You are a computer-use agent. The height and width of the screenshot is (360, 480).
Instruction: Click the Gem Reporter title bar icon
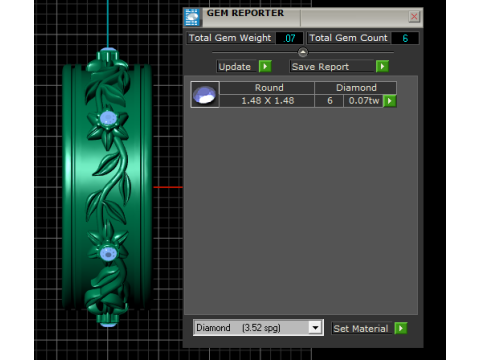click(x=192, y=17)
